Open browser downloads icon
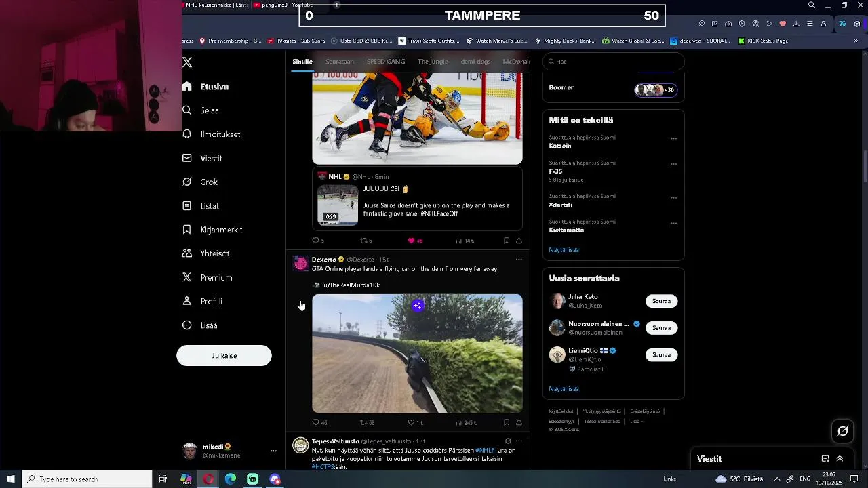Viewport: 868px width, 488px height. tap(796, 24)
